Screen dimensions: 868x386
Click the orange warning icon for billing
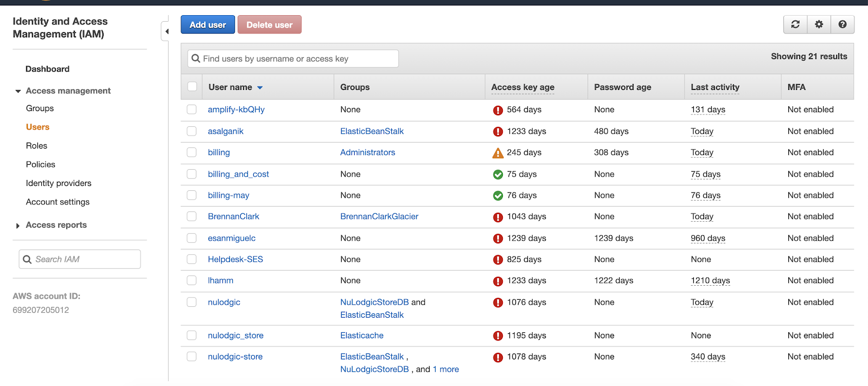498,153
